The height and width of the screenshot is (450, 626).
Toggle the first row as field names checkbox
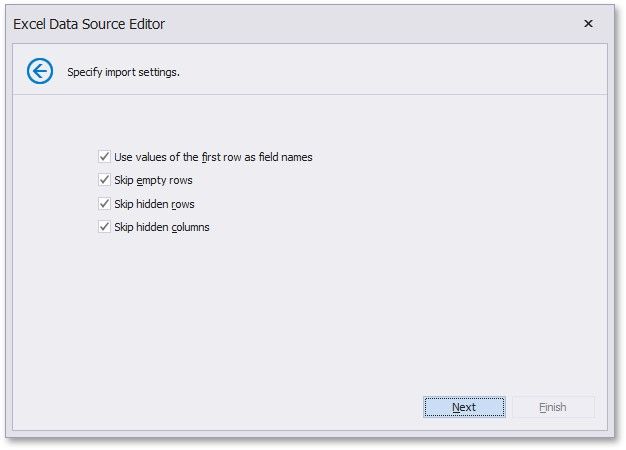click(x=104, y=157)
